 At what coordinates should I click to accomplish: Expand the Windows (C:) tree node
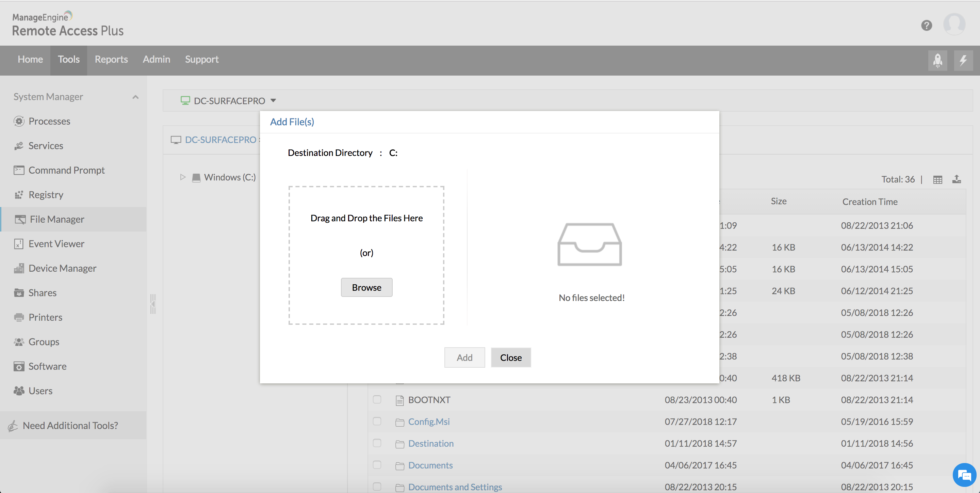[x=183, y=177]
